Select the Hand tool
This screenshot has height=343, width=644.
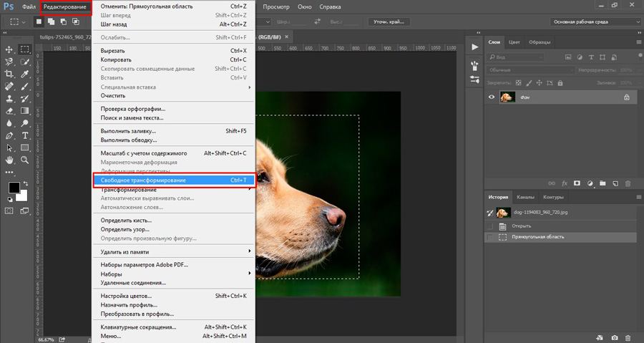point(9,159)
